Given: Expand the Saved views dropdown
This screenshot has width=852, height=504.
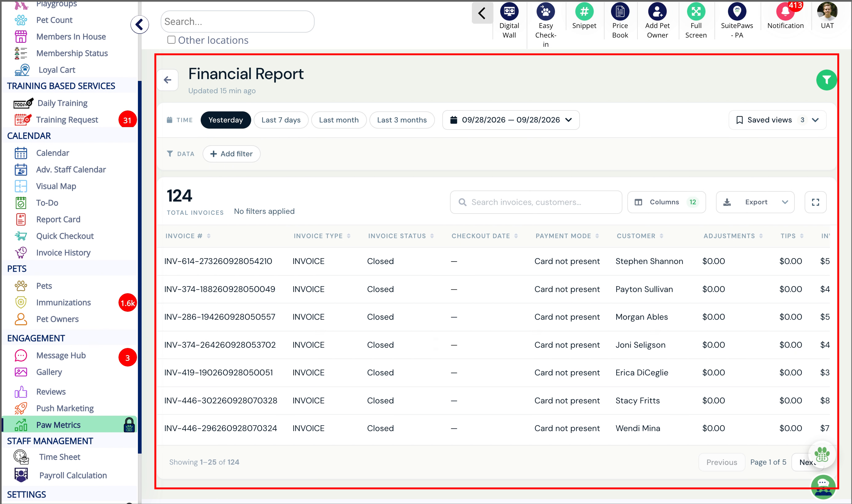Looking at the screenshot, I should pyautogui.click(x=777, y=120).
